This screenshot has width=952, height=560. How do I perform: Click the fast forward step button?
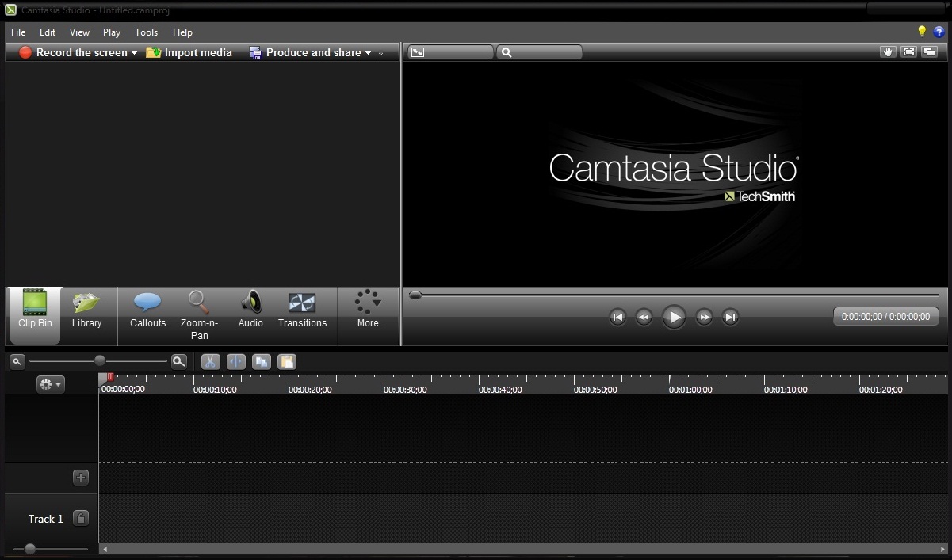click(704, 318)
